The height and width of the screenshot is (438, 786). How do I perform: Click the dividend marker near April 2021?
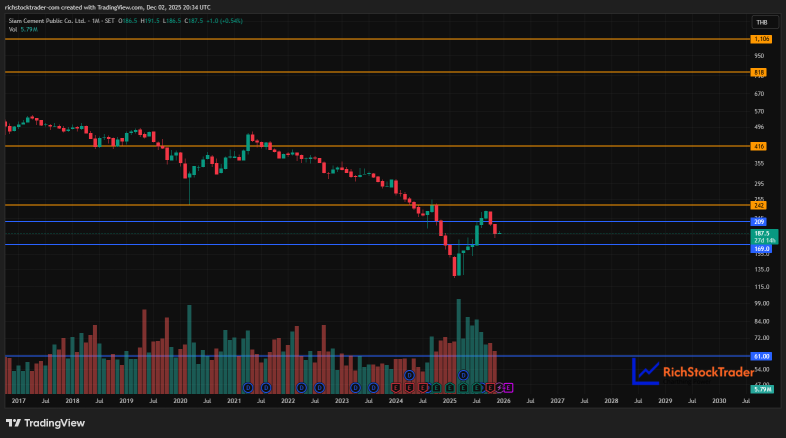pos(248,388)
